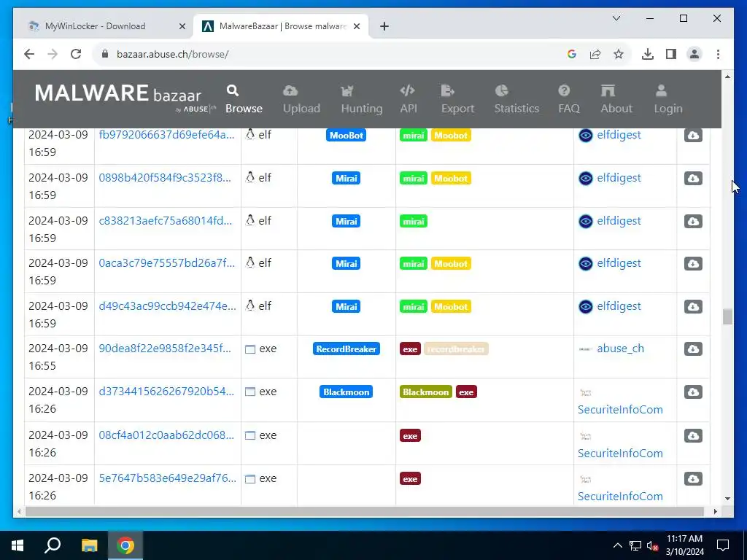Click the blue Blackmoon signature badge

(x=347, y=392)
